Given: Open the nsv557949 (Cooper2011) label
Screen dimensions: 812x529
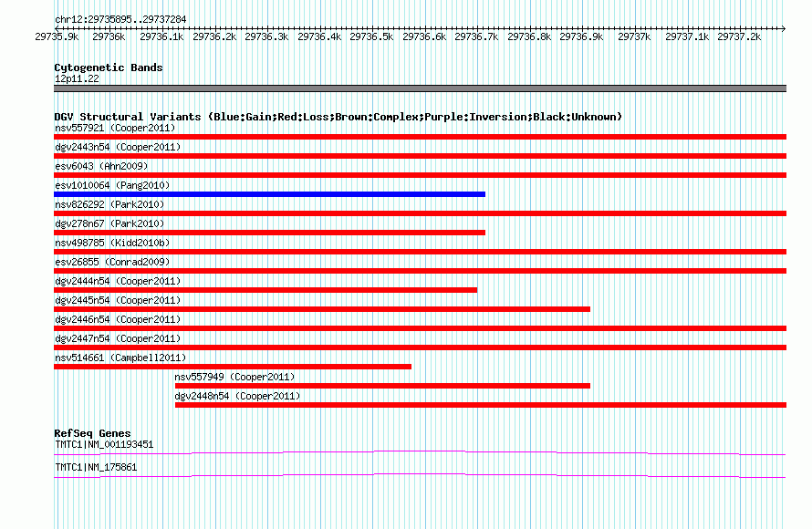Looking at the screenshot, I should 234,377.
